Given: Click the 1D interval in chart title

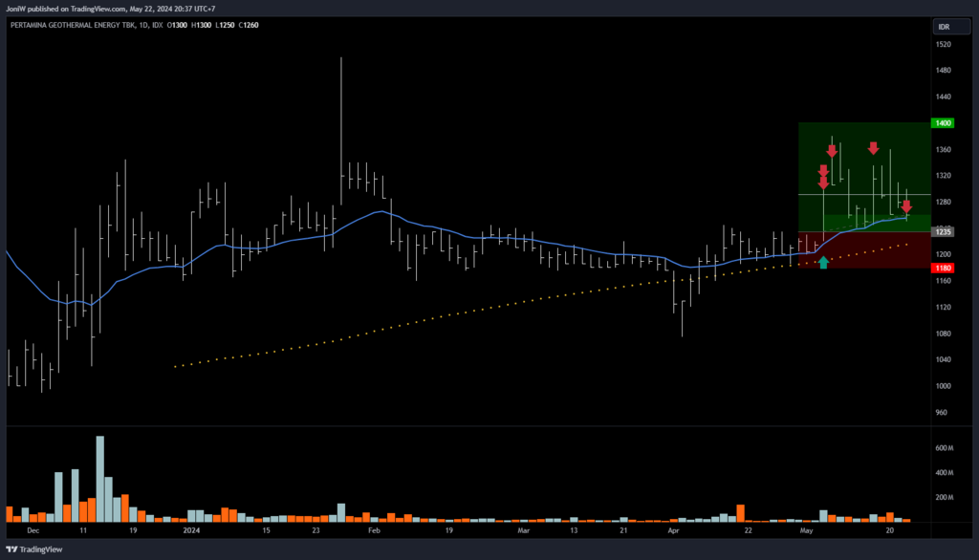Looking at the screenshot, I should [x=143, y=26].
